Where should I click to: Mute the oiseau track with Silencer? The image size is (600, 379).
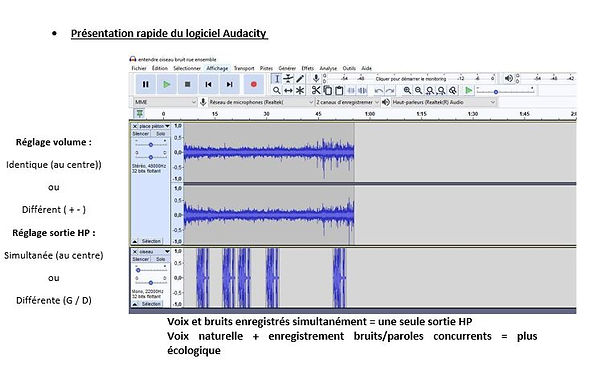coord(141,259)
